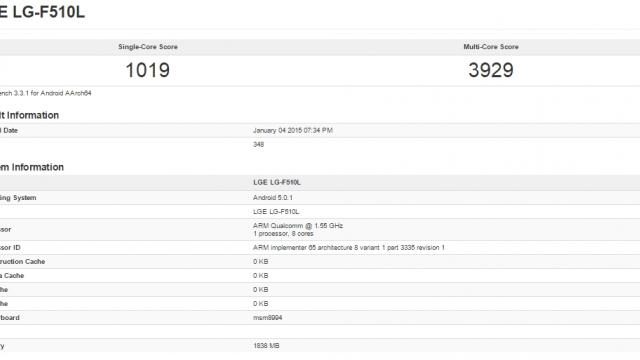
Task: Click the bold 'LGE LG-F510L' table header
Action: (277, 182)
